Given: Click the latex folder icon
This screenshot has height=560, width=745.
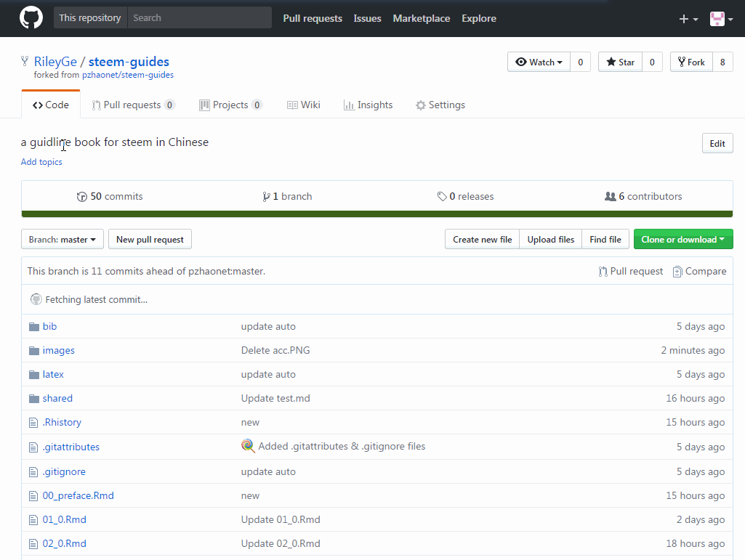Looking at the screenshot, I should 33,375.
